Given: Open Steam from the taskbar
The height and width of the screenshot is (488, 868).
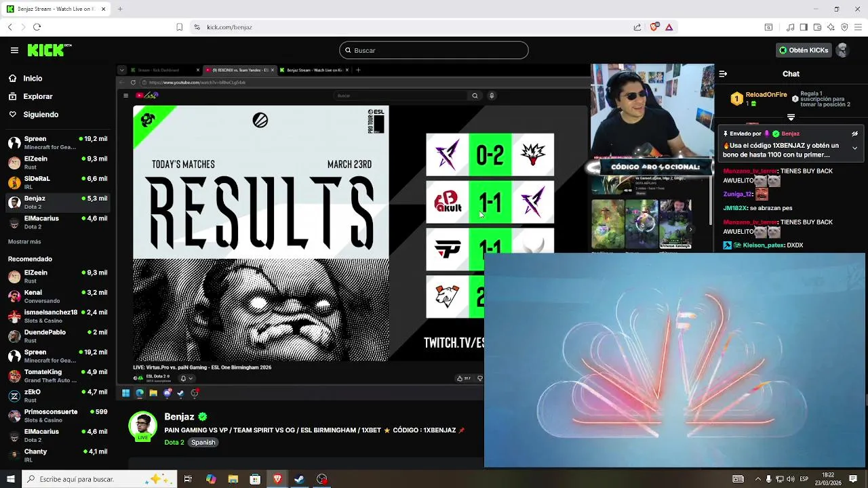Looking at the screenshot, I should click(299, 479).
